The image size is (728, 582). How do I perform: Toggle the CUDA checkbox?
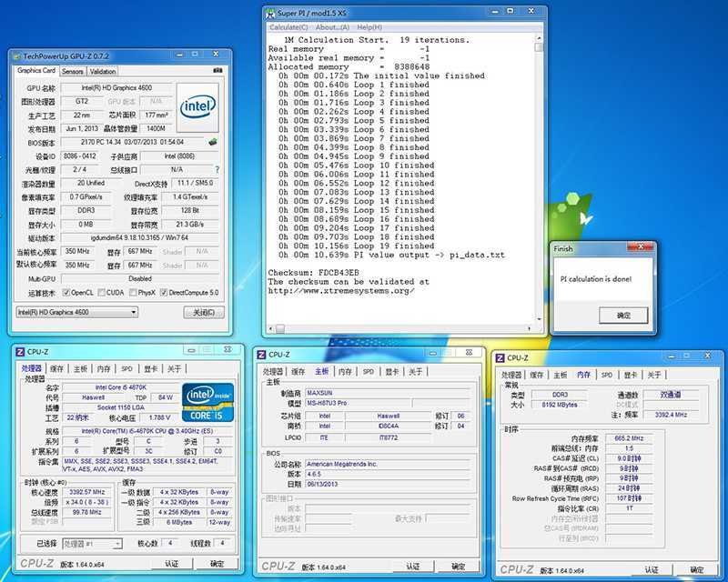click(101, 293)
